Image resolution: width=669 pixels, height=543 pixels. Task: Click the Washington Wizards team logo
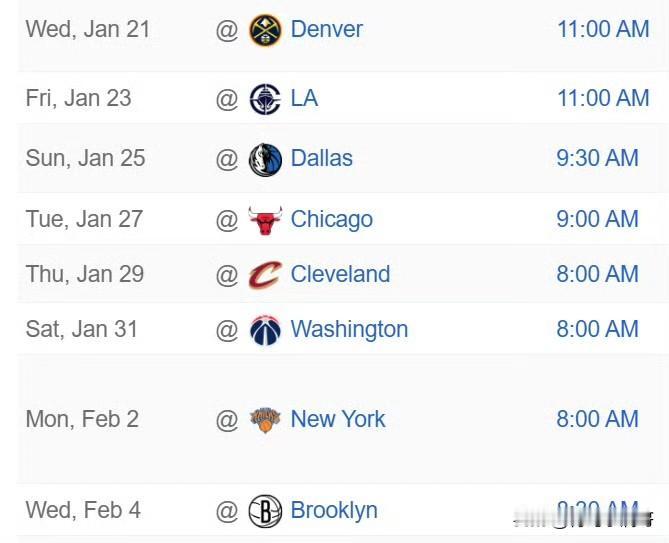click(265, 330)
